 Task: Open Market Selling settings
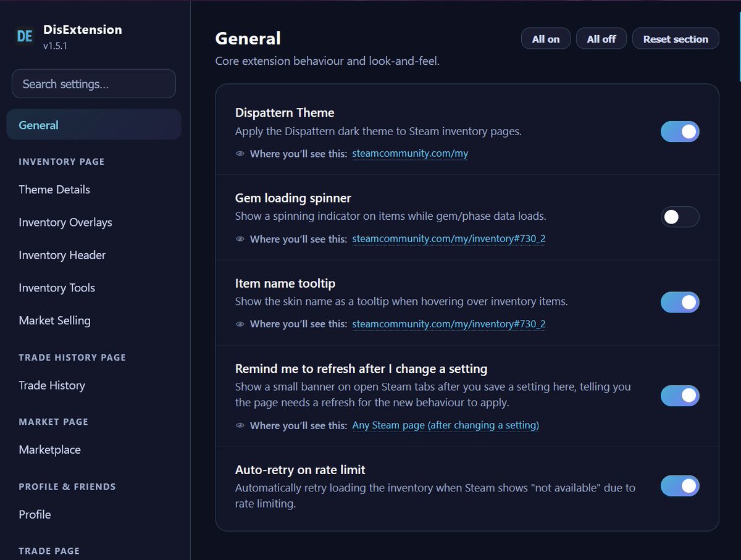pos(54,320)
